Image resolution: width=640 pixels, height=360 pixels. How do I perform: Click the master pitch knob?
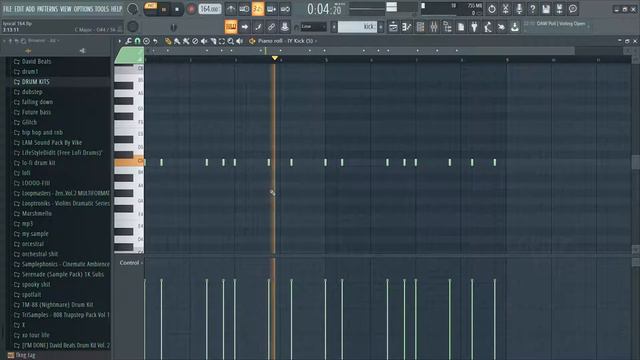point(133,27)
